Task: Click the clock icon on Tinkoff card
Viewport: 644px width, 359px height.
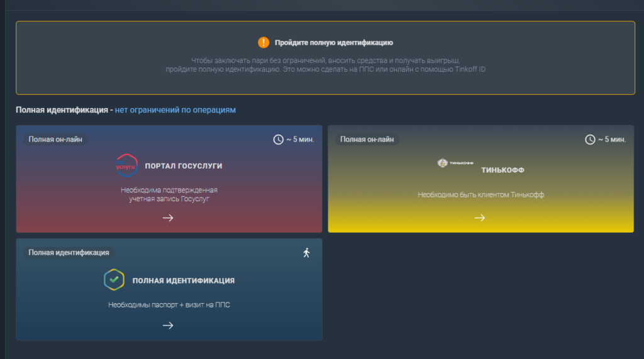Action: pos(590,140)
